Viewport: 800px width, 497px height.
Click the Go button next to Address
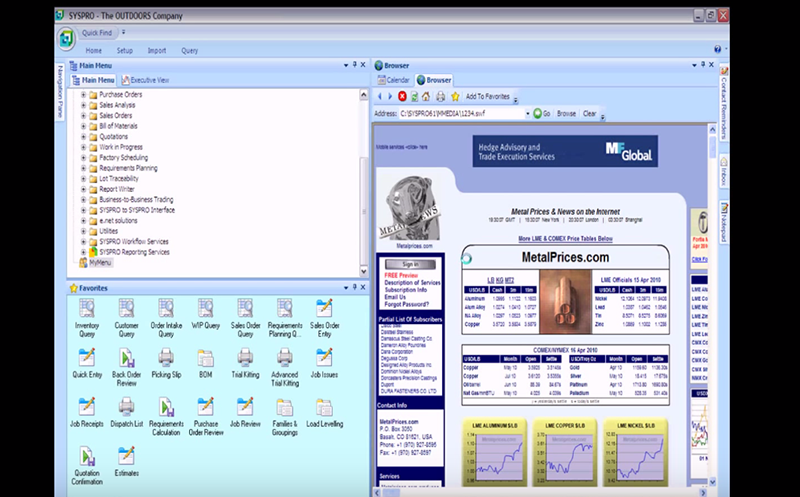[541, 114]
